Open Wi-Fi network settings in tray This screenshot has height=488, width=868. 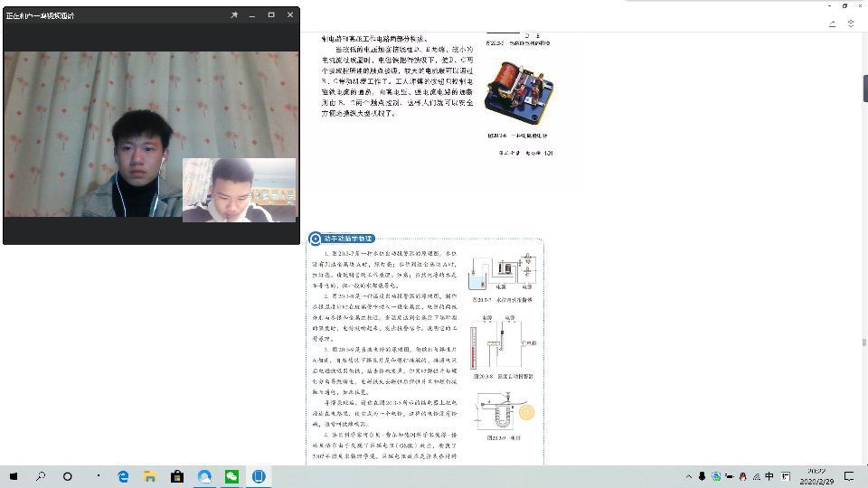point(756,476)
